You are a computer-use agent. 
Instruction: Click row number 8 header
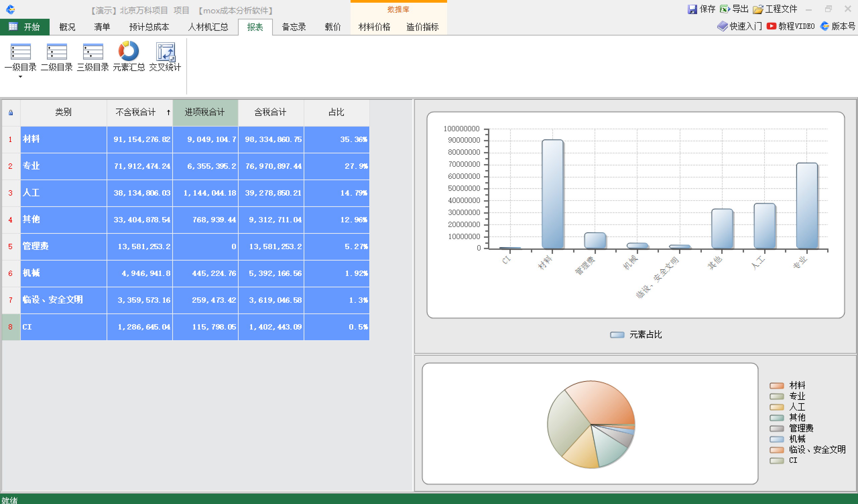pyautogui.click(x=10, y=327)
